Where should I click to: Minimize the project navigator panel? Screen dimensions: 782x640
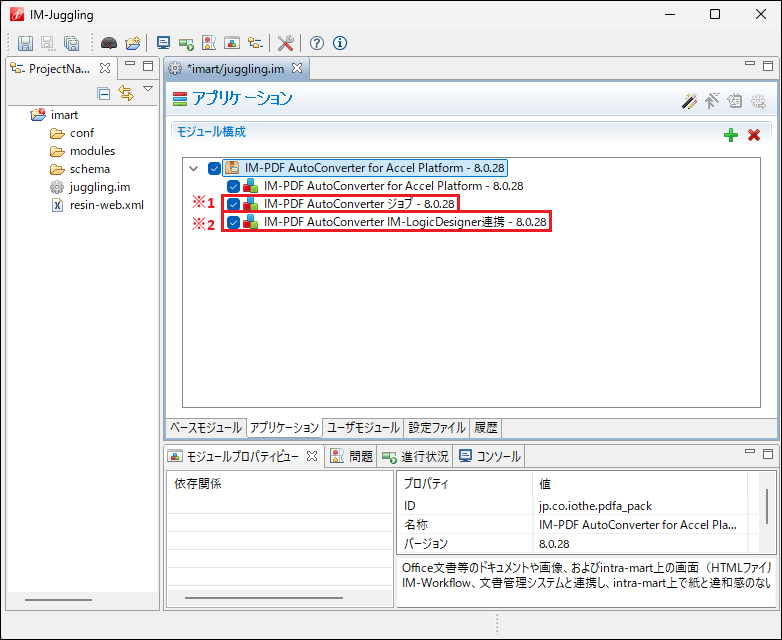[130, 65]
